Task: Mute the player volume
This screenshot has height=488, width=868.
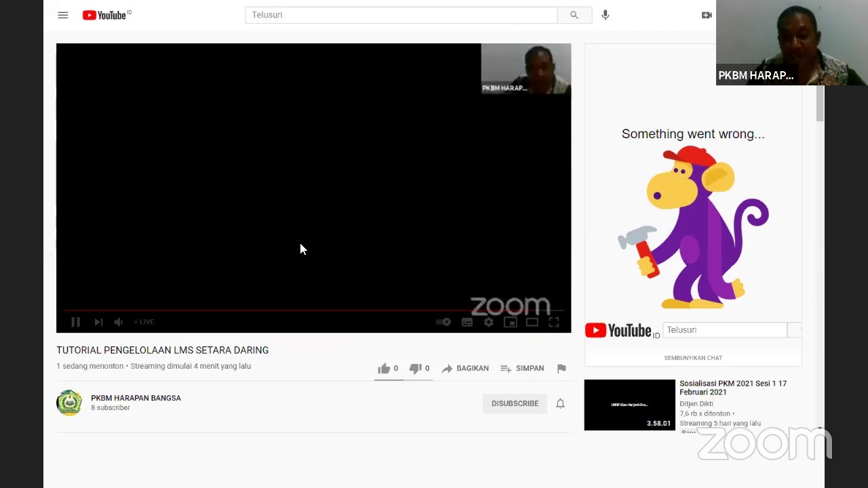Action: point(119,322)
